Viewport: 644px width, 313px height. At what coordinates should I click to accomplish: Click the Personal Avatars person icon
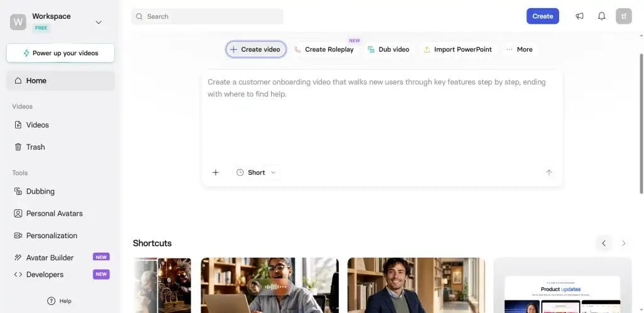[x=18, y=213]
